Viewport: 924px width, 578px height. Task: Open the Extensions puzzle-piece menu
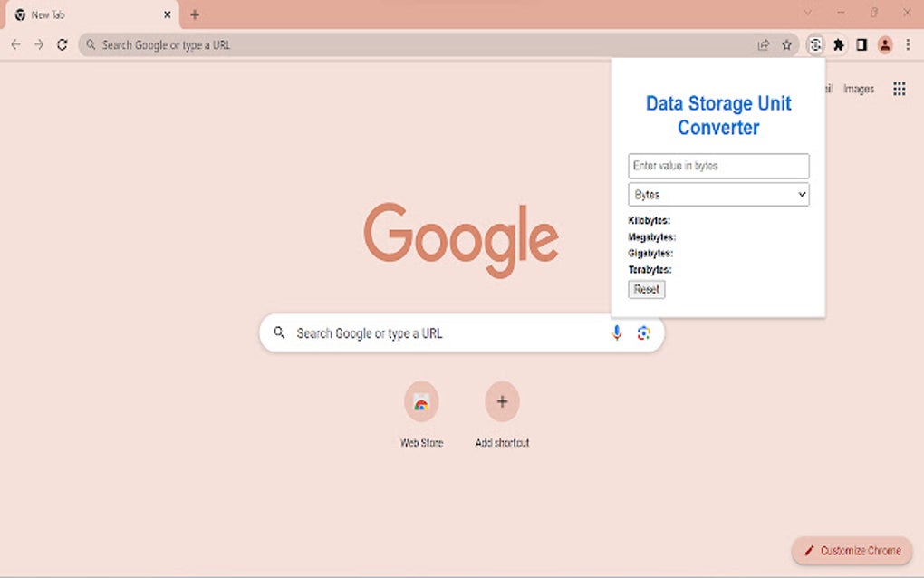(x=839, y=44)
